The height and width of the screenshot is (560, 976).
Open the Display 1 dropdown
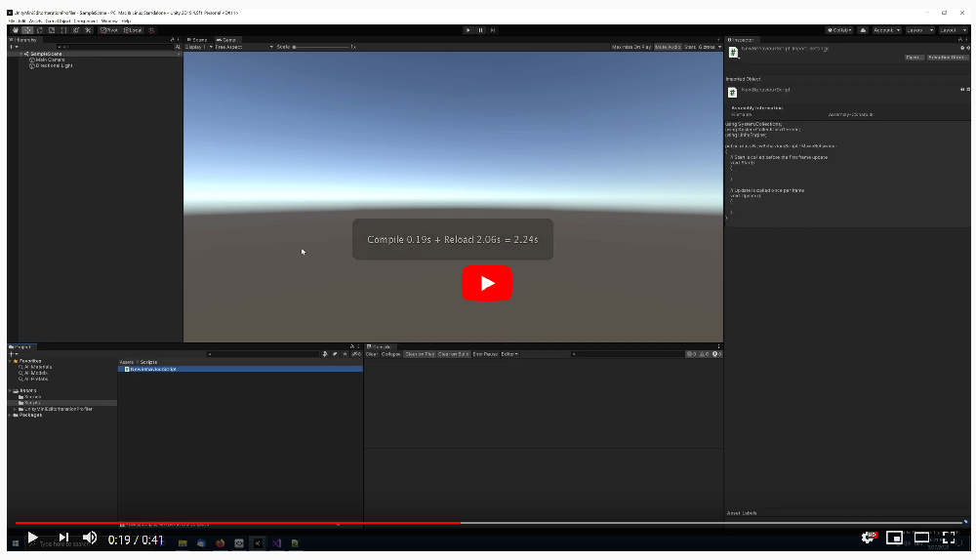pos(198,47)
